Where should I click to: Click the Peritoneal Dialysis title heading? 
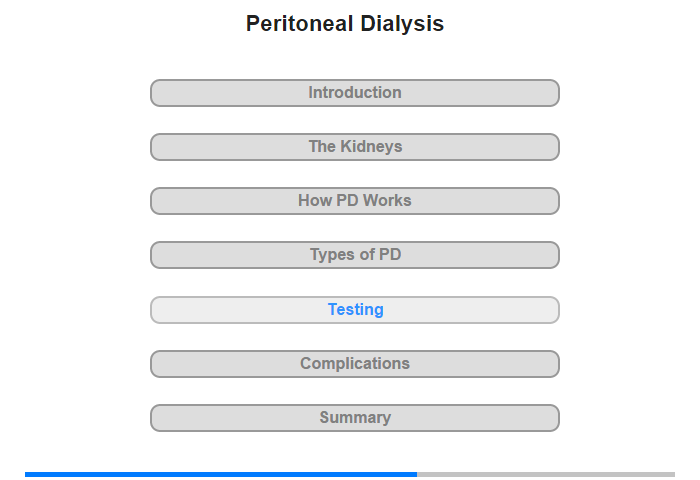(x=345, y=24)
